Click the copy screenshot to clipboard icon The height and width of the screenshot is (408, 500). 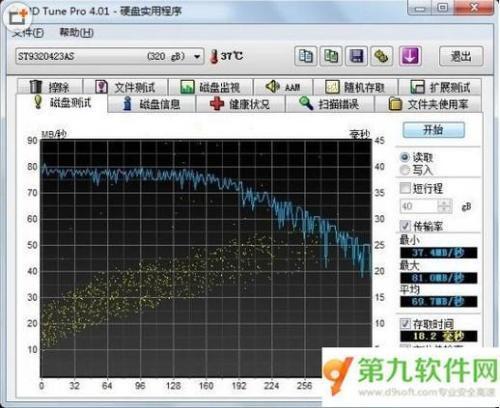pos(331,56)
